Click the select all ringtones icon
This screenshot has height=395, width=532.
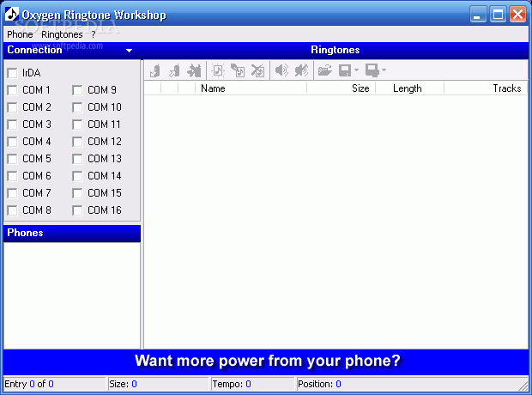pyautogui.click(x=218, y=70)
